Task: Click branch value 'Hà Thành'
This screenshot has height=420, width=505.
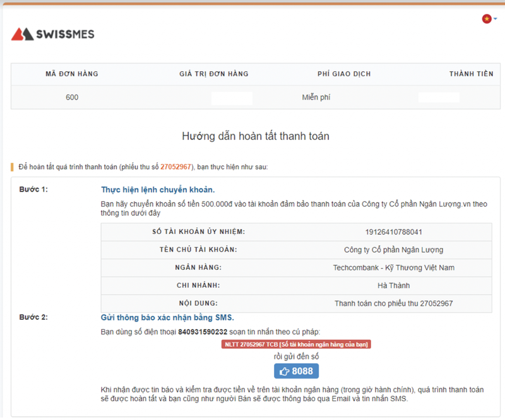Action: pos(393,286)
